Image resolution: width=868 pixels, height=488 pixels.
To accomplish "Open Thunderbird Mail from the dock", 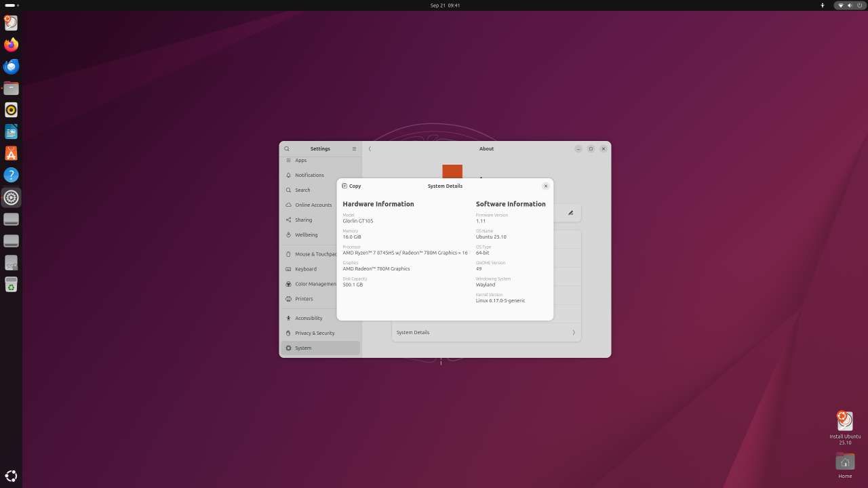I will tap(11, 66).
